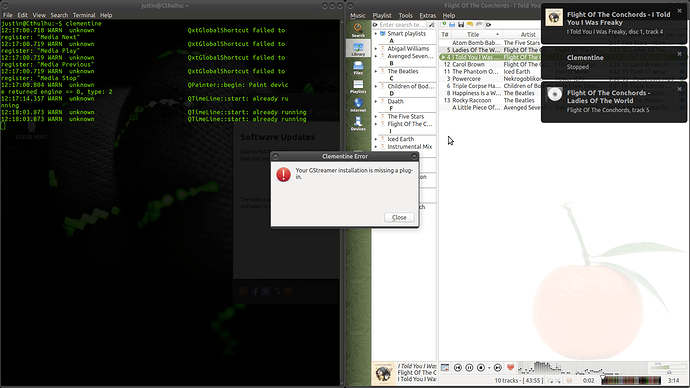Viewport: 690px width, 388px height.
Task: Open the terminal's View menu
Action: (39, 15)
